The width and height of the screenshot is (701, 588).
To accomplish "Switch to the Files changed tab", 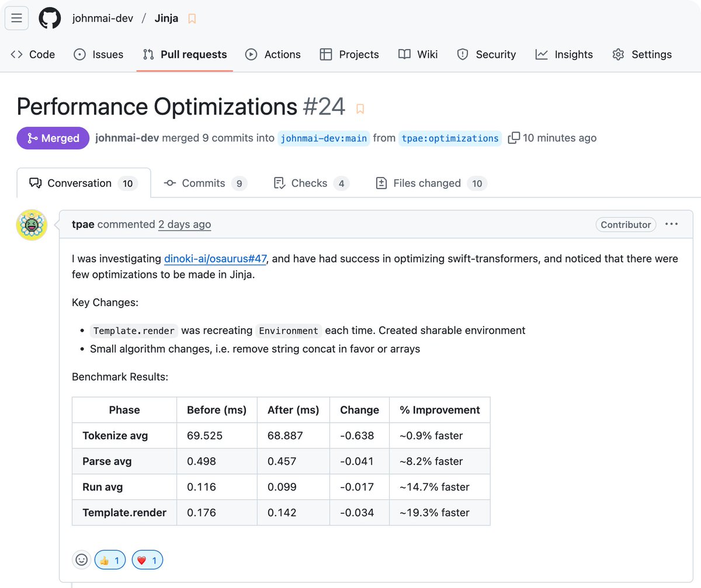I will 431,183.
